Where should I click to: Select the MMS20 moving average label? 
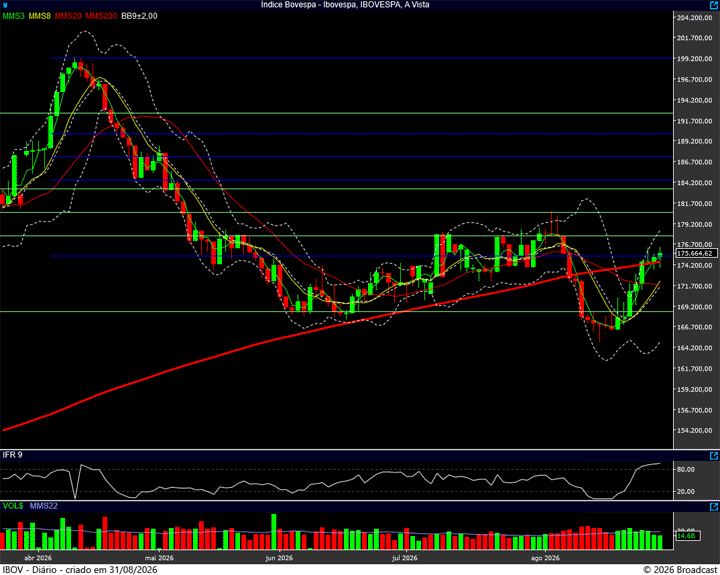point(68,16)
